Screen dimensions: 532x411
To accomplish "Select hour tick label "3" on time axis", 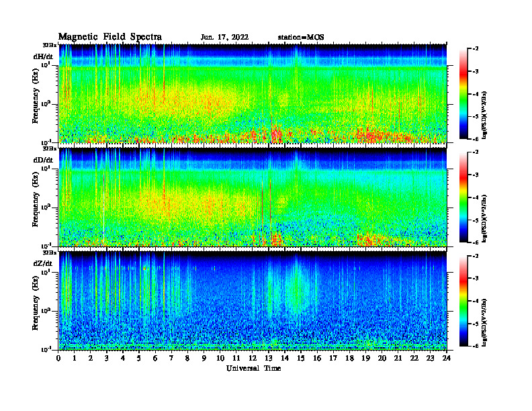I will pyautogui.click(x=107, y=358).
